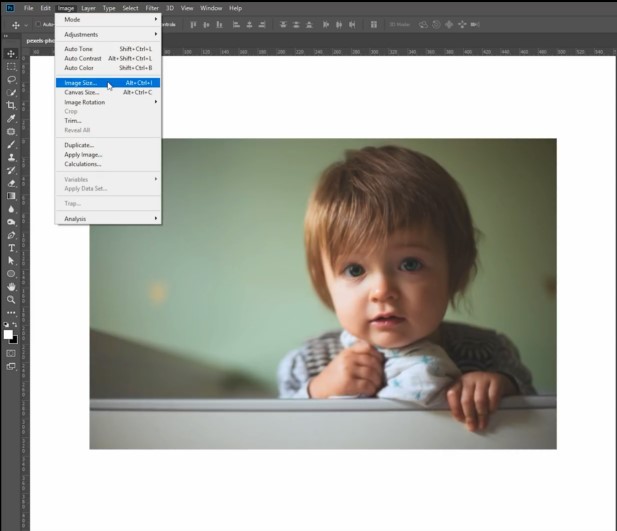The height and width of the screenshot is (531, 617).
Task: Click 3D Rotate mode icon
Action: [x=423, y=25]
